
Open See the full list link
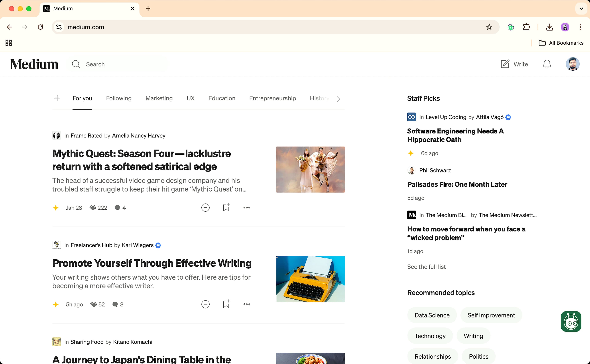pos(426,267)
